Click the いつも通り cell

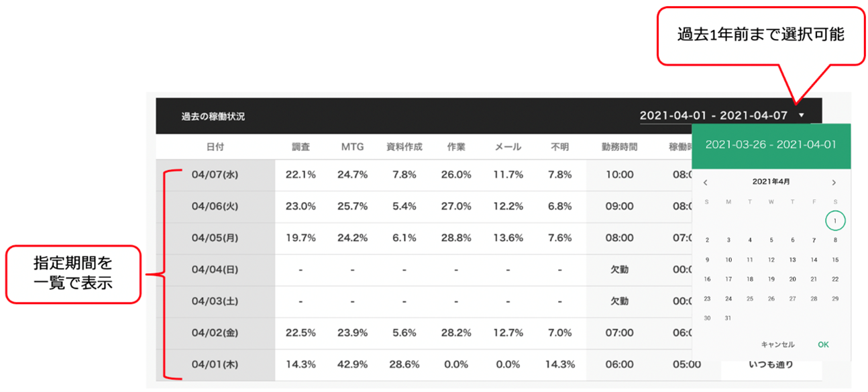tap(771, 365)
